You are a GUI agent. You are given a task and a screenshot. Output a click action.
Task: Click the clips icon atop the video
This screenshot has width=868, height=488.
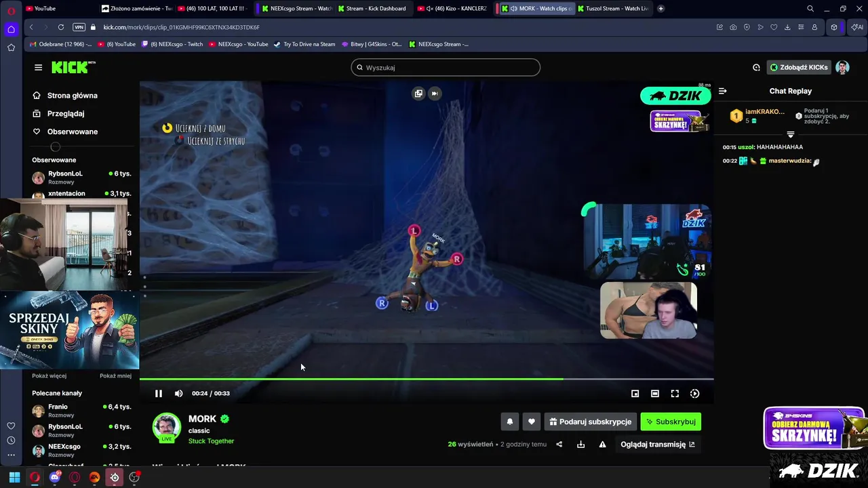(418, 94)
